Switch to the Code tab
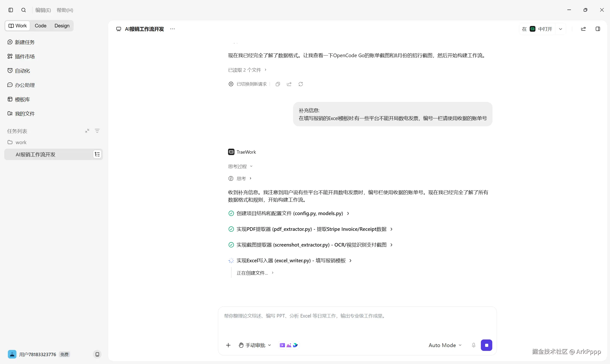This screenshot has height=364, width=610. click(41, 26)
